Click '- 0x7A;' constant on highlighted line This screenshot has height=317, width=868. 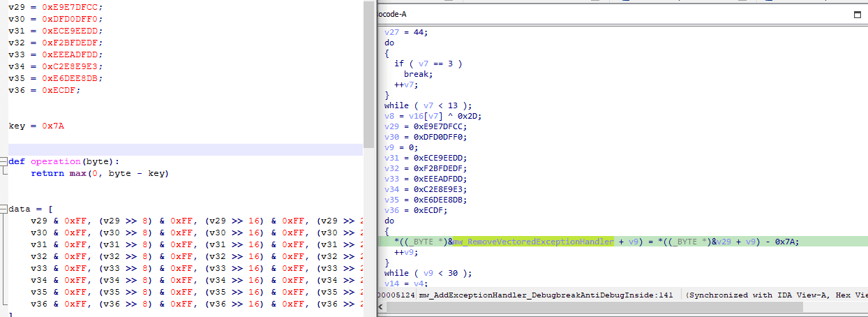point(781,242)
